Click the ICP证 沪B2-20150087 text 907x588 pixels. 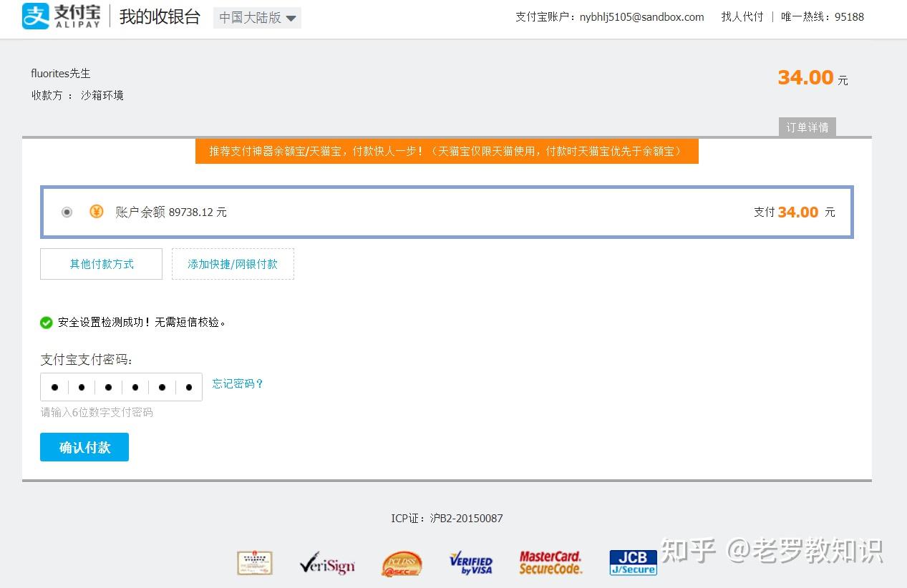[447, 518]
